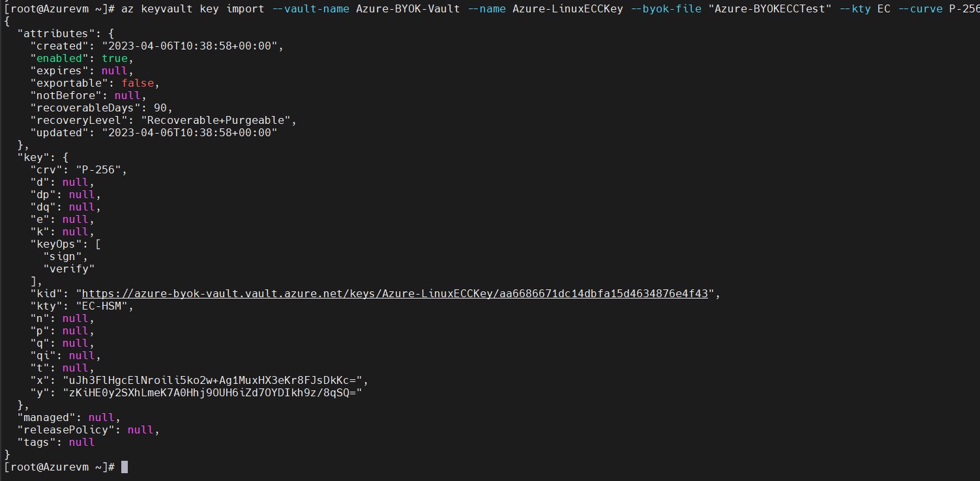This screenshot has height=481, width=980.
Task: Click the "keyOps" property name
Action: [x=55, y=244]
